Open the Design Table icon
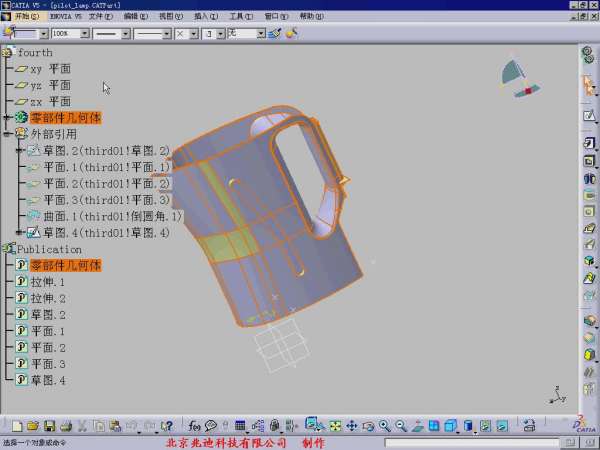This screenshot has width=600, height=450. (240, 426)
